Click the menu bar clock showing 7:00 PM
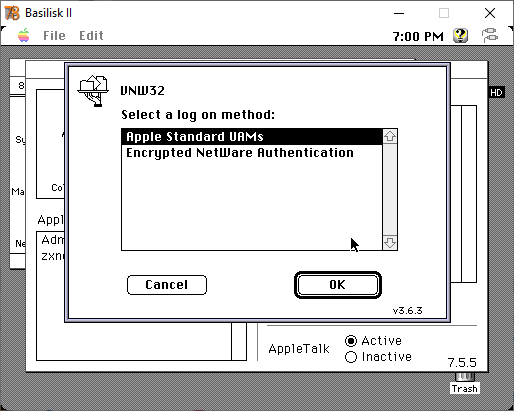Viewport: 514px width, 411px height. [x=418, y=36]
